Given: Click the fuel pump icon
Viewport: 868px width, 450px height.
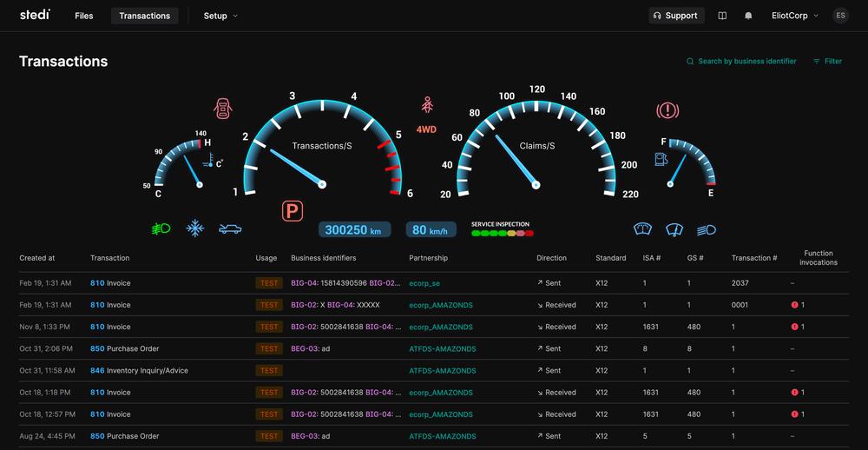Looking at the screenshot, I should (662, 159).
